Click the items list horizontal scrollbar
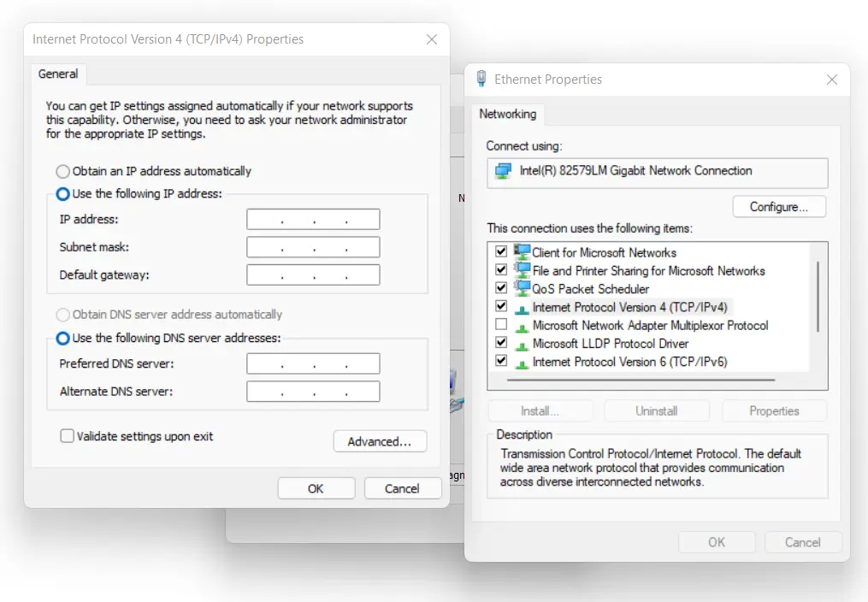 coord(641,381)
